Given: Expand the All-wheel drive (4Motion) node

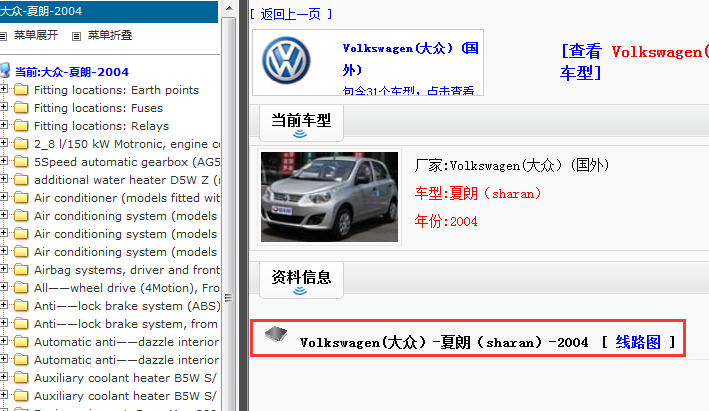Looking at the screenshot, I should tap(4, 287).
